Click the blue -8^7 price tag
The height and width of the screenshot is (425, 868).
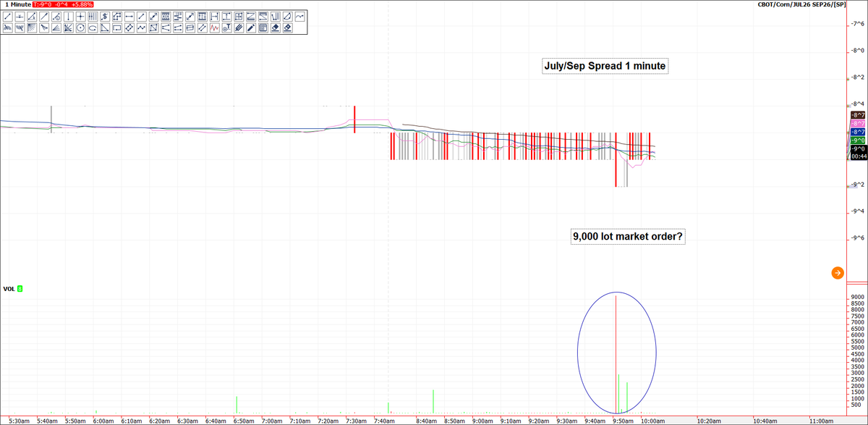[858, 132]
